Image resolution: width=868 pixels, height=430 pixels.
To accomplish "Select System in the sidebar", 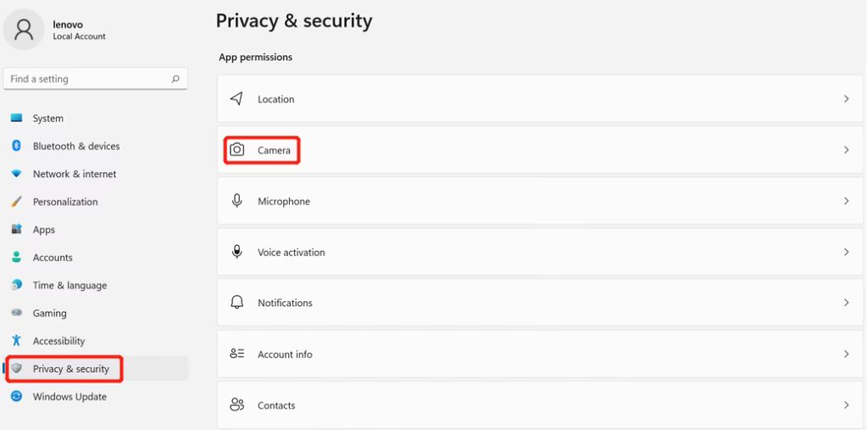I will 48,119.
